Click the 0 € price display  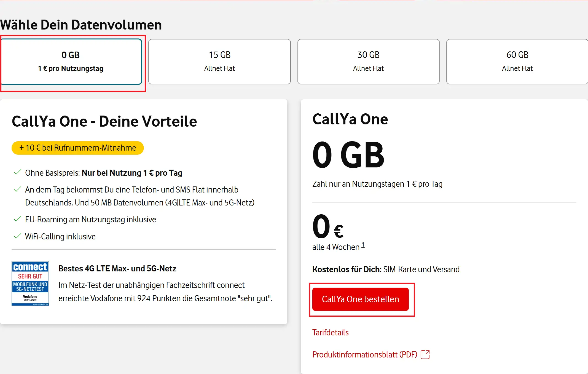tap(327, 227)
